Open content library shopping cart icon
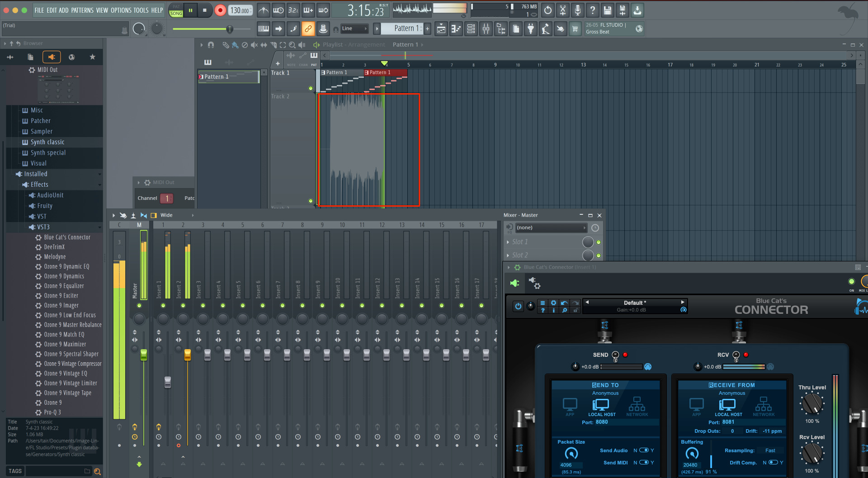Screen dimensions: 868x478 click(575, 29)
